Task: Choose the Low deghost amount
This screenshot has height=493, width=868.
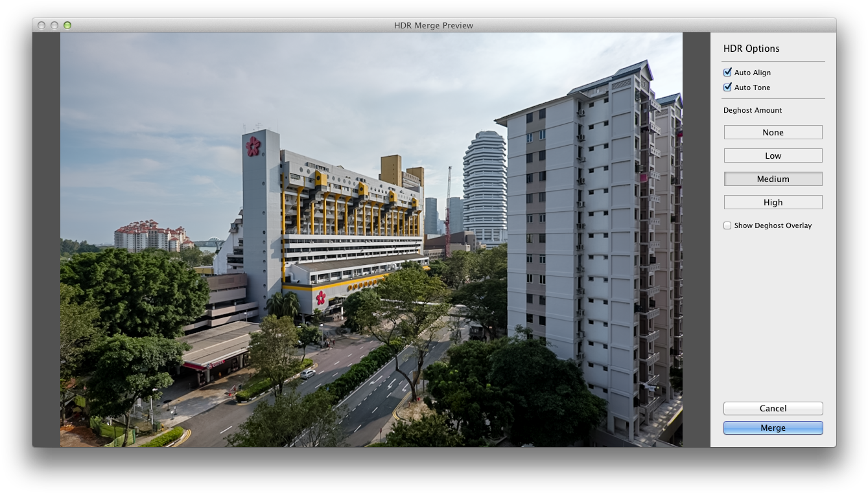Action: coord(773,155)
